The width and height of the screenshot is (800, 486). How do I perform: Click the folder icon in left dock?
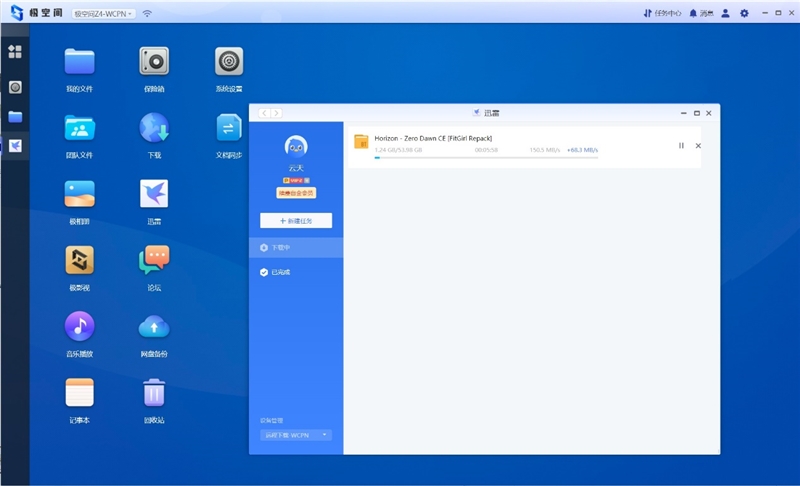pyautogui.click(x=15, y=117)
